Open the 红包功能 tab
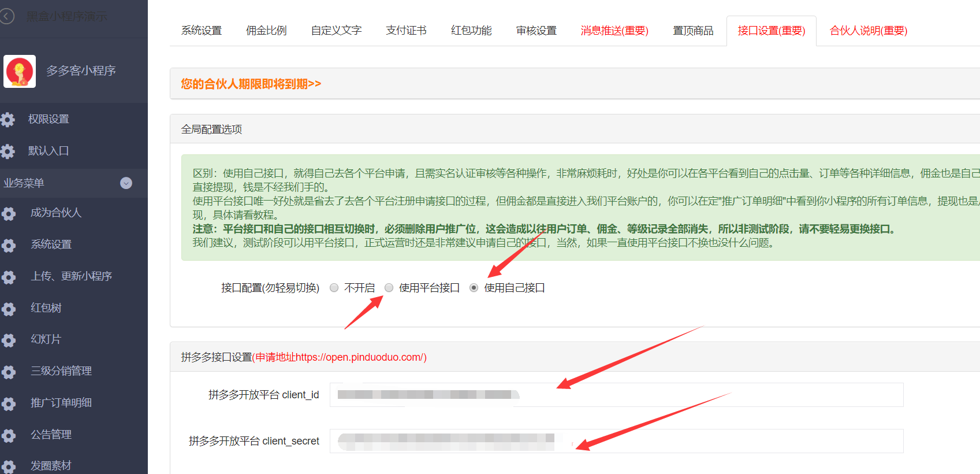 [x=471, y=31]
